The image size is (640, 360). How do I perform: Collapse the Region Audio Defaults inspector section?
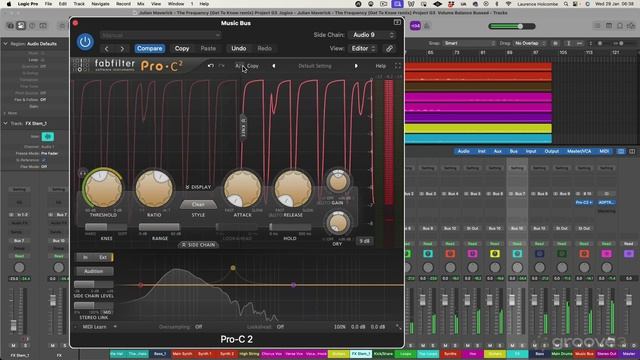point(5,44)
